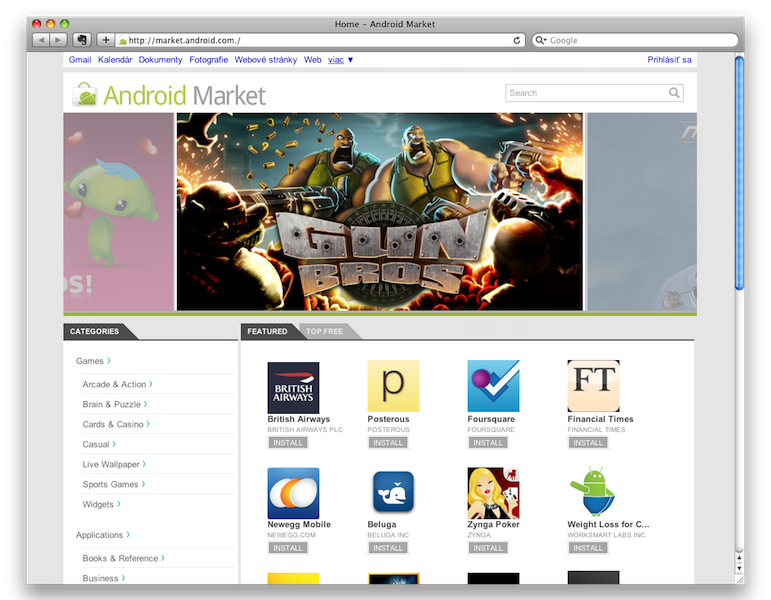Open the Sports Games category
Image resolution: width=771 pixels, height=600 pixels.
click(x=114, y=484)
